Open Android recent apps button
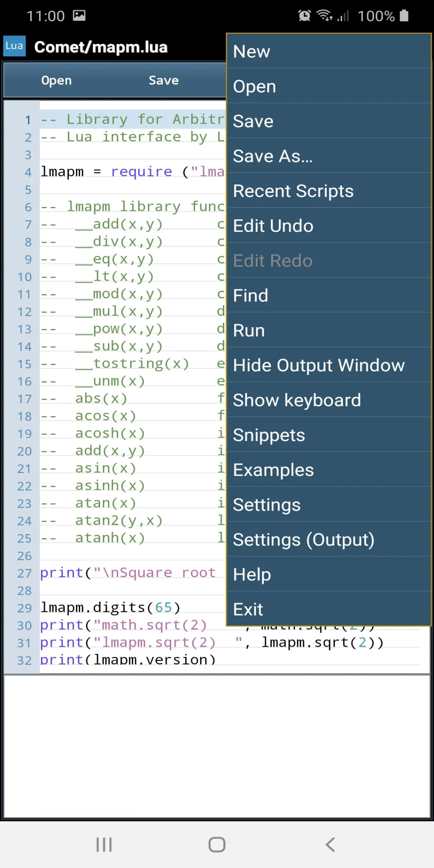This screenshot has height=868, width=434. coord(104,844)
